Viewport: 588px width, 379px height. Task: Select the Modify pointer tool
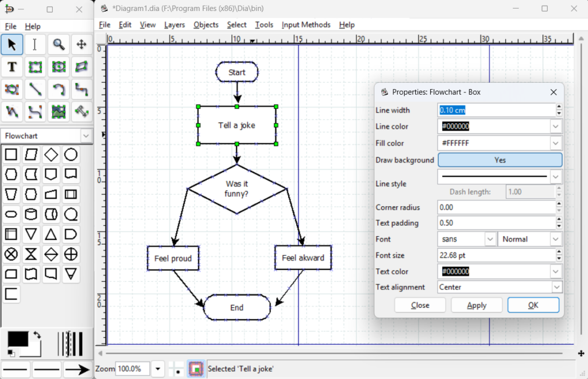click(12, 44)
